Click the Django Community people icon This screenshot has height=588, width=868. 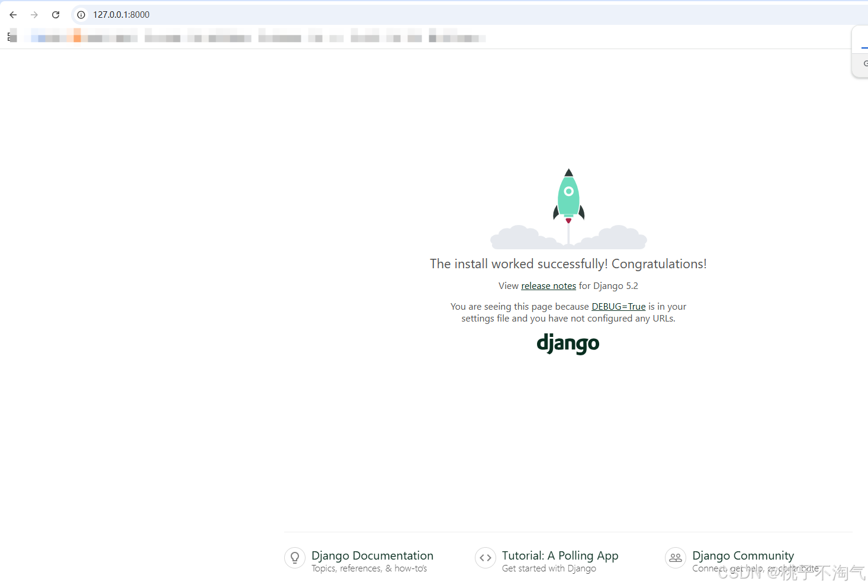[676, 558]
